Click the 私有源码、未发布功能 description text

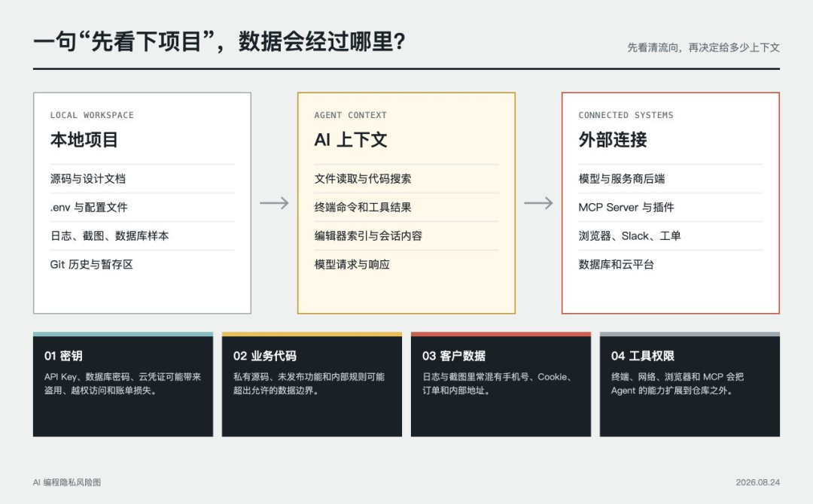tap(309, 384)
